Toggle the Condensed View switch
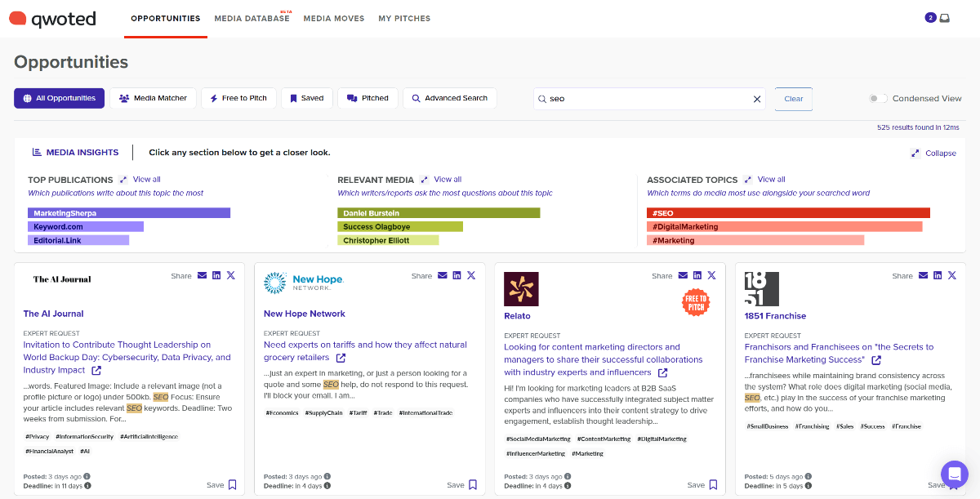Image resolution: width=980 pixels, height=499 pixels. point(878,99)
